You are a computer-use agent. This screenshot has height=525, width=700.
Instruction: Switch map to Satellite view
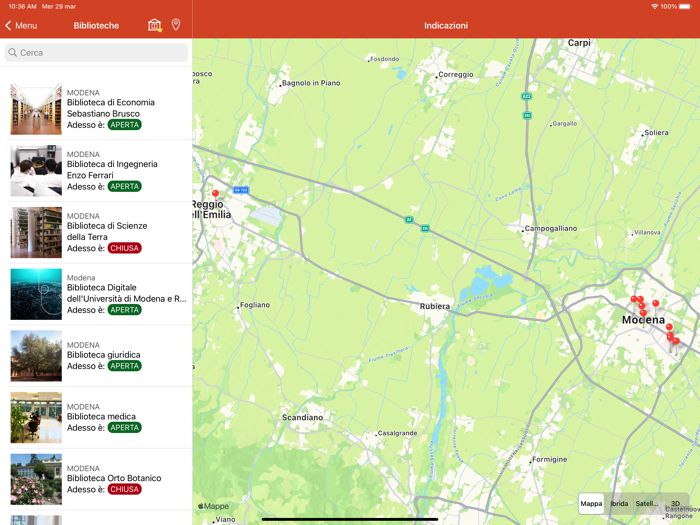(x=647, y=503)
